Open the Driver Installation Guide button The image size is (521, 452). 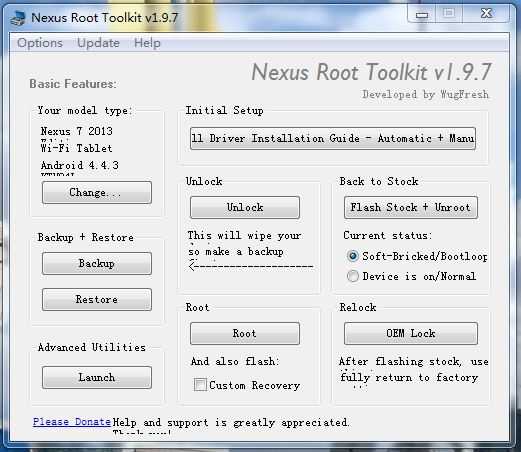[x=333, y=138]
